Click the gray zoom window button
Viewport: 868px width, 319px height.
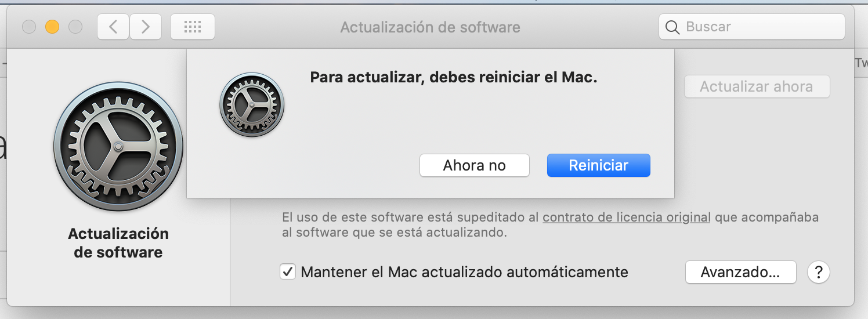pos(75,27)
